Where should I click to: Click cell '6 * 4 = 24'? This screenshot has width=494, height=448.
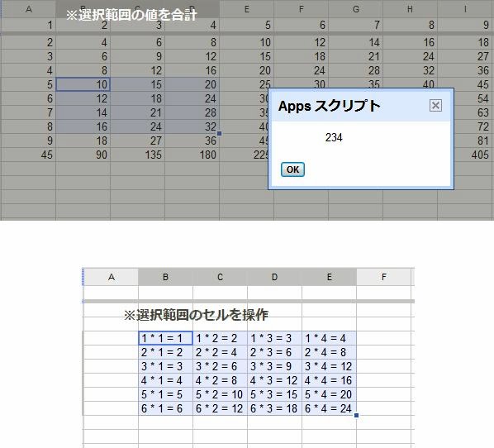[329, 408]
